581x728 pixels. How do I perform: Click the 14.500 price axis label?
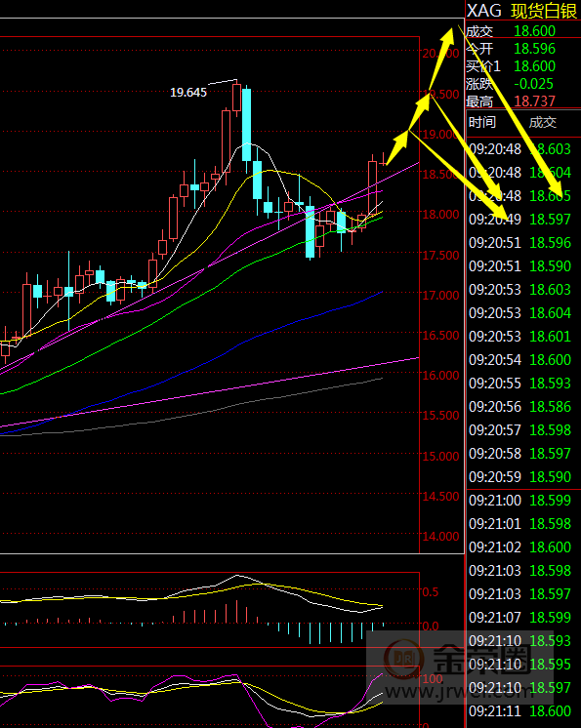(x=440, y=497)
